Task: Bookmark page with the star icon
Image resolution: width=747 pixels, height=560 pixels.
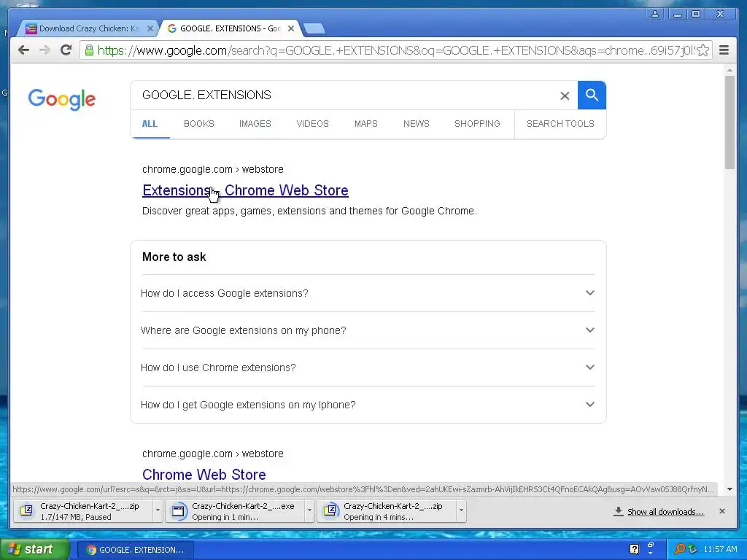Action: coord(703,50)
